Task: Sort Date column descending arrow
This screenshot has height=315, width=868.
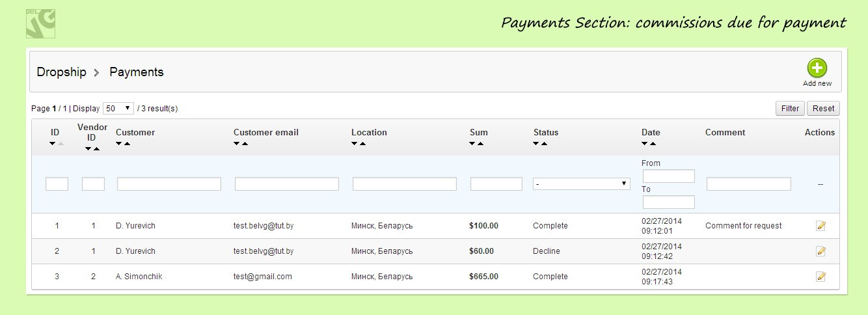Action: [x=645, y=144]
